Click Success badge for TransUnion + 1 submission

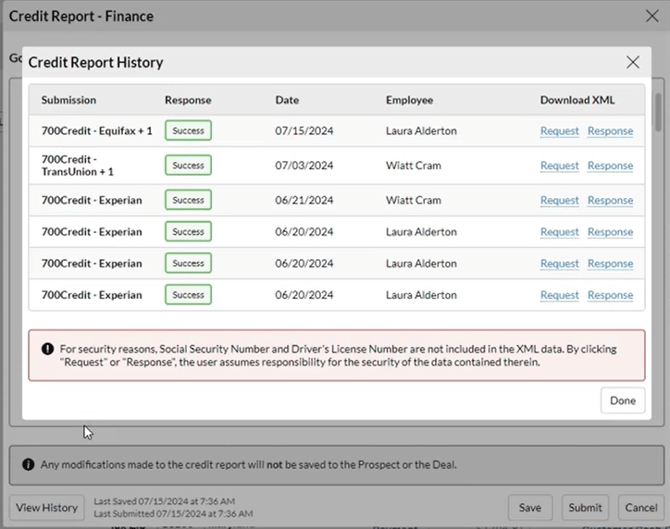point(188,166)
